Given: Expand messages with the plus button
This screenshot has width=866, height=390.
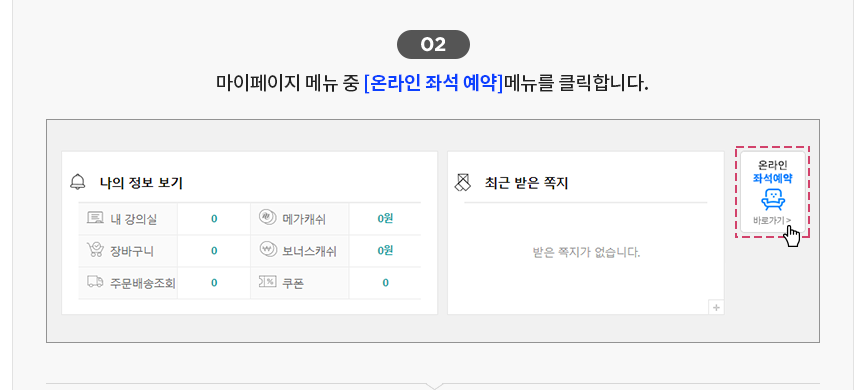Looking at the screenshot, I should [x=716, y=308].
